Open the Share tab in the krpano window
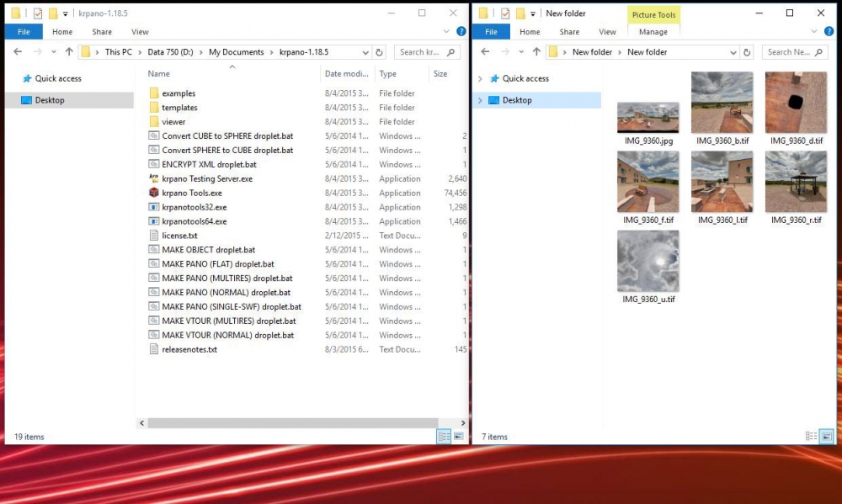842x504 pixels. click(x=102, y=32)
